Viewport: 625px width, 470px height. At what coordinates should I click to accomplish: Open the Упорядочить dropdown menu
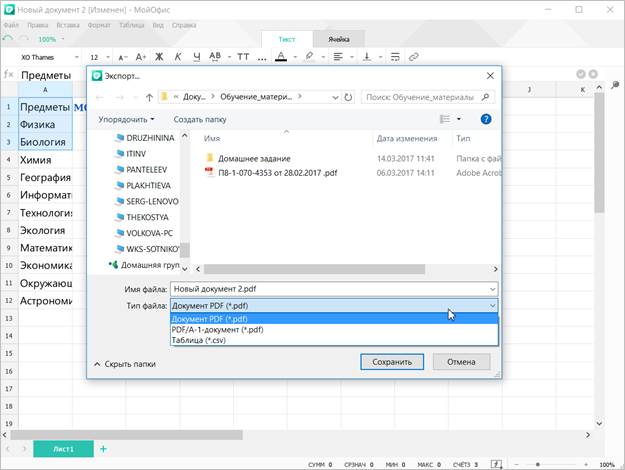(x=133, y=119)
